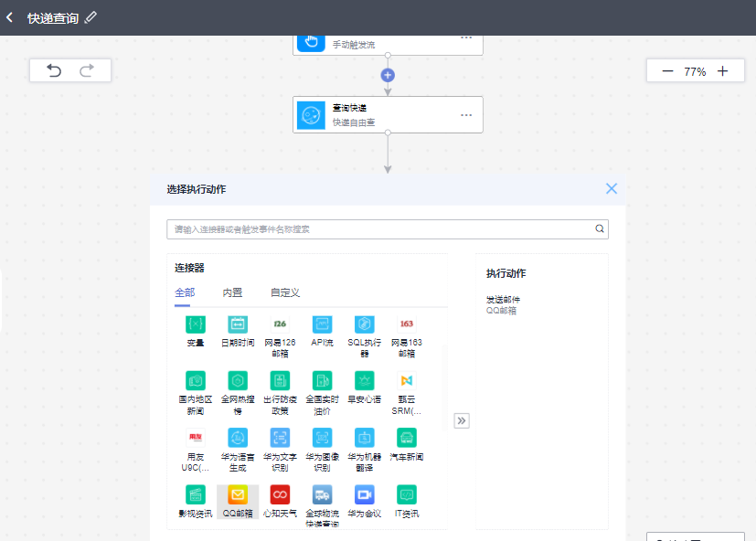The image size is (756, 541).
Task: Select the 查询快递 node icon
Action: coord(311,115)
